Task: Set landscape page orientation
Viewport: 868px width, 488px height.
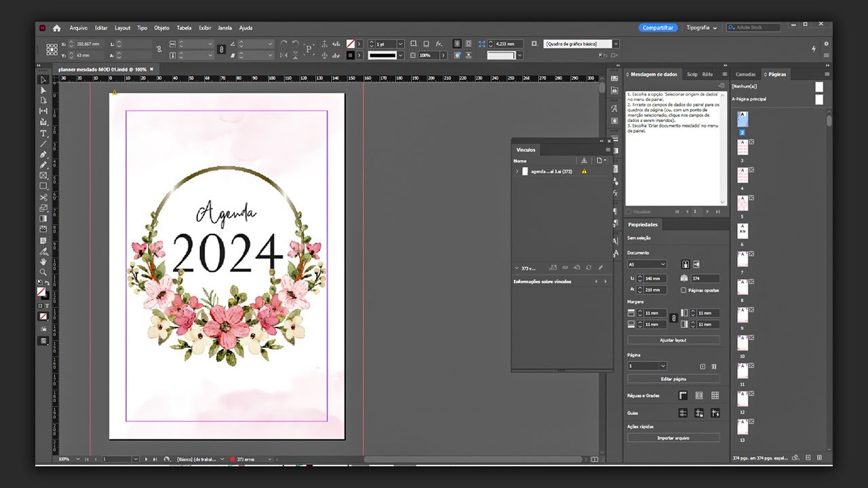Action: point(696,264)
